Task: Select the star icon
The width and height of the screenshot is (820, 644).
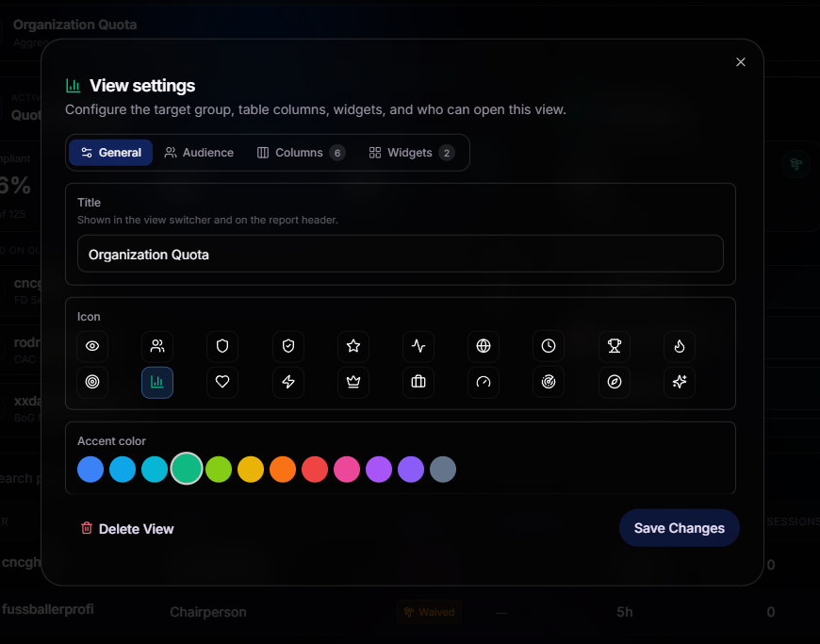Action: [x=353, y=346]
